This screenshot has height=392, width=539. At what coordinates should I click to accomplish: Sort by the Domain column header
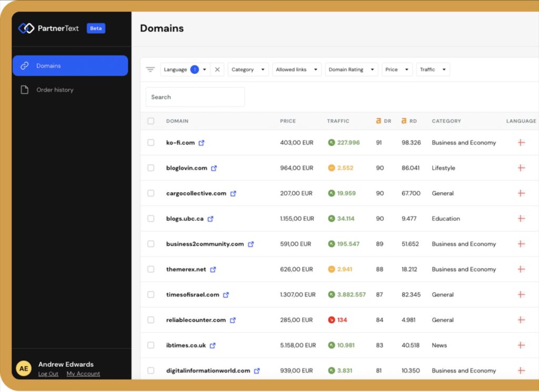pyautogui.click(x=177, y=121)
